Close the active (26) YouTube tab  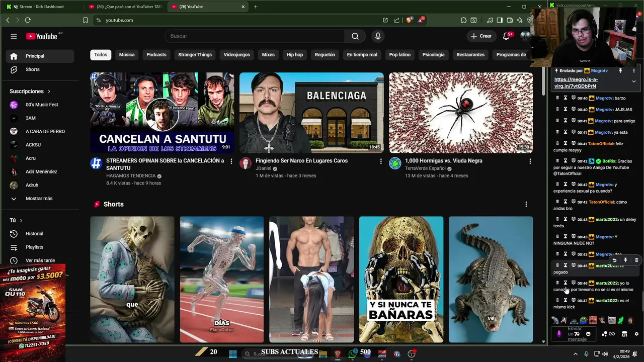click(244, 7)
